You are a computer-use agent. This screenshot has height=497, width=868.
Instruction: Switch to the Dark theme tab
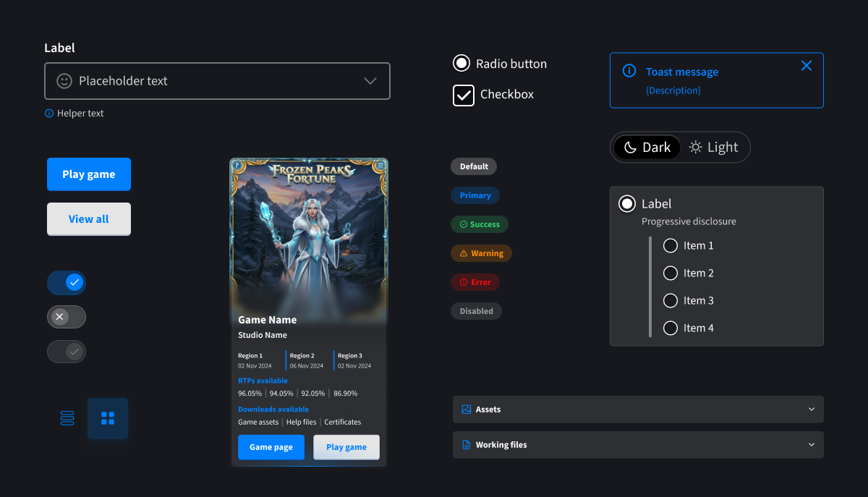[x=646, y=147]
